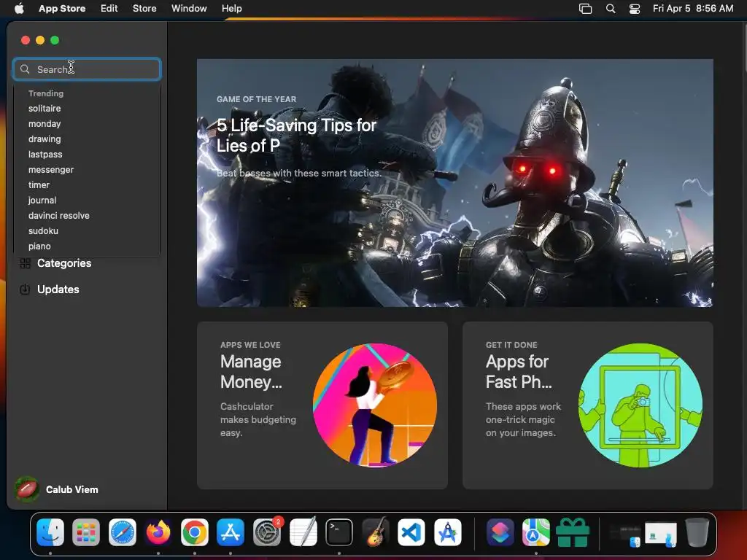Click the Cashculator round artwork
Image resolution: width=747 pixels, height=560 pixels.
(x=374, y=405)
